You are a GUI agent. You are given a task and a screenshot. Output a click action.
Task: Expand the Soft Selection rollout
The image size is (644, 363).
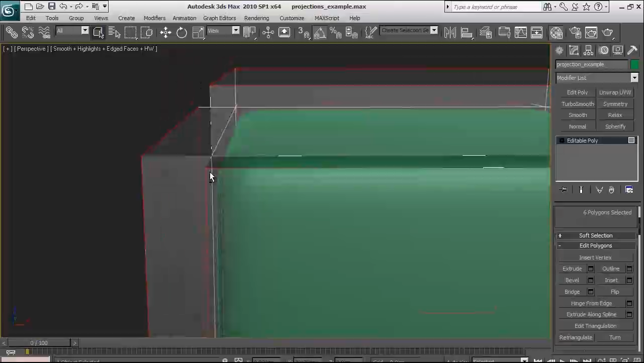point(595,235)
